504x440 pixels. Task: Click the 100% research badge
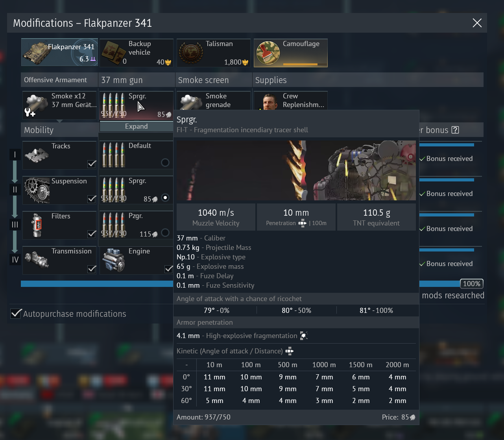pyautogui.click(x=471, y=284)
